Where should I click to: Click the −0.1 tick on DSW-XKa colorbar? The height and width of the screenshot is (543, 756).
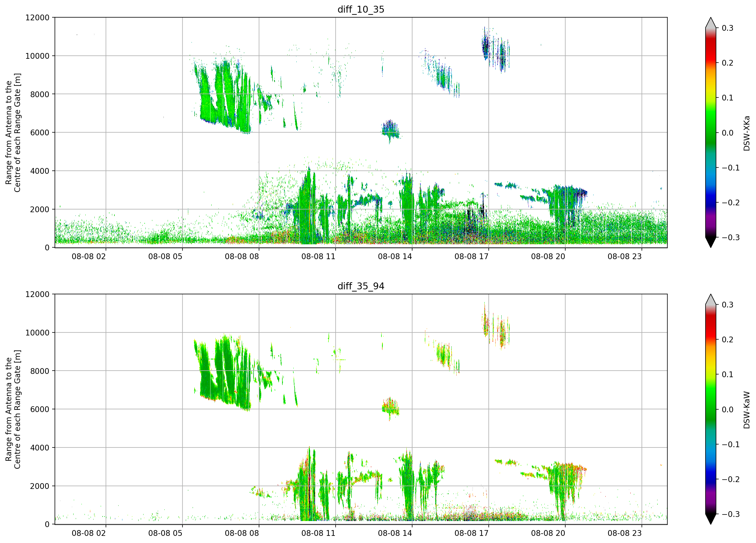[x=731, y=168]
